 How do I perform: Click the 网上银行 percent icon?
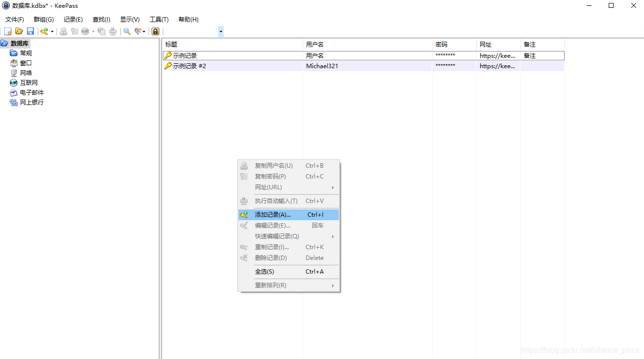tap(14, 102)
